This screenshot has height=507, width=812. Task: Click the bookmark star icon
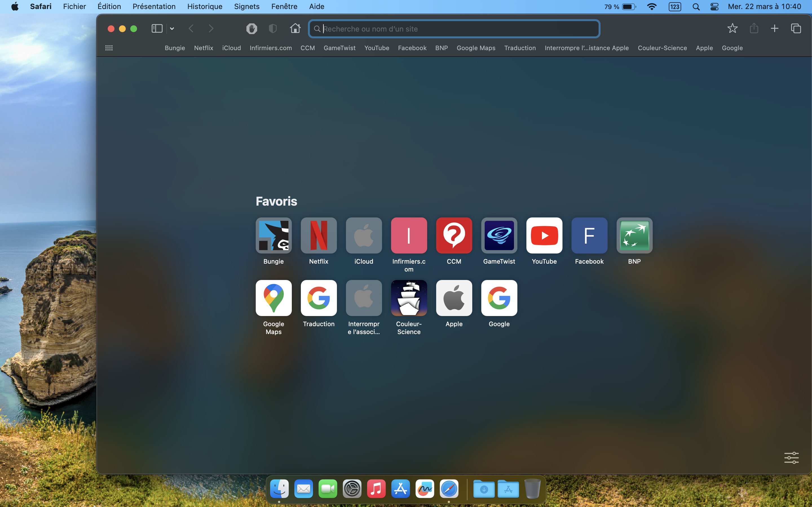732,28
